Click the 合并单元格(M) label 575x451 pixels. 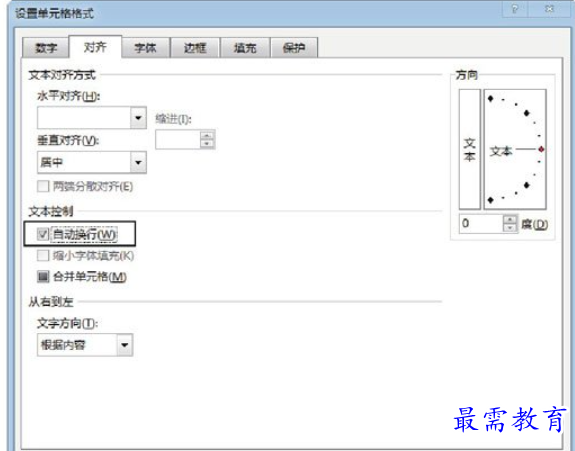(x=89, y=276)
